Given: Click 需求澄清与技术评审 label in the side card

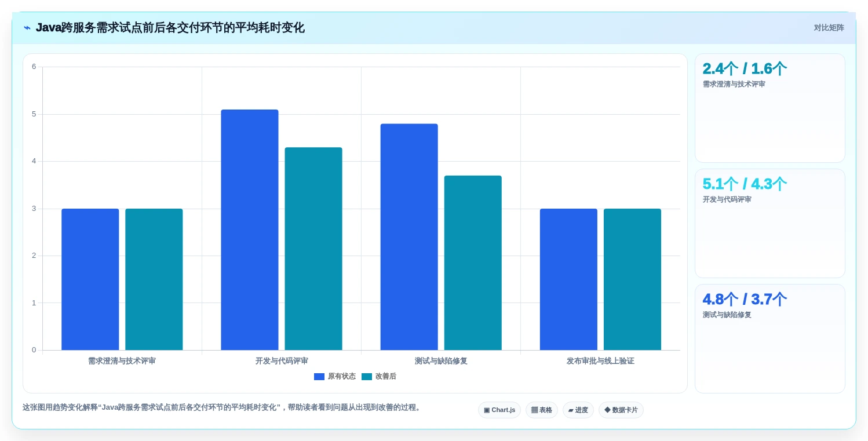Looking at the screenshot, I should [x=734, y=84].
